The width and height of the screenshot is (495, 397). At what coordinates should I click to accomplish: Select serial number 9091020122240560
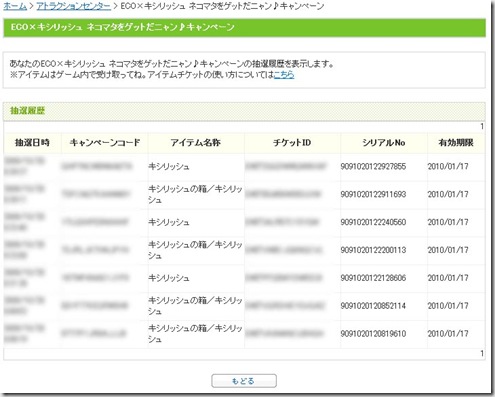click(x=373, y=222)
